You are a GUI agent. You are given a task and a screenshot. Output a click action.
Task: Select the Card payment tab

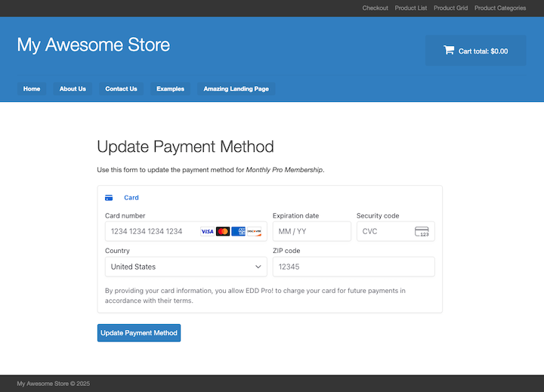click(131, 198)
